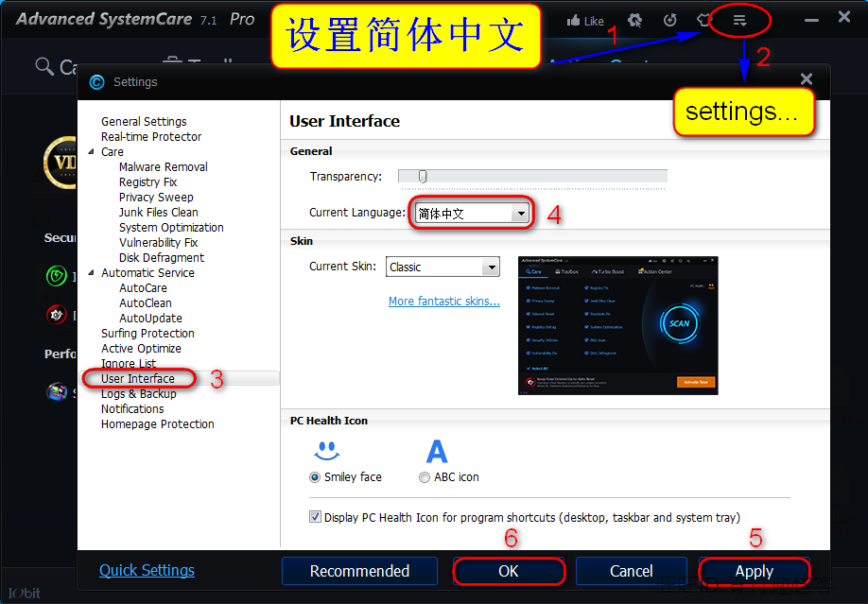
Task: Select AutoClean settings
Action: click(x=146, y=302)
